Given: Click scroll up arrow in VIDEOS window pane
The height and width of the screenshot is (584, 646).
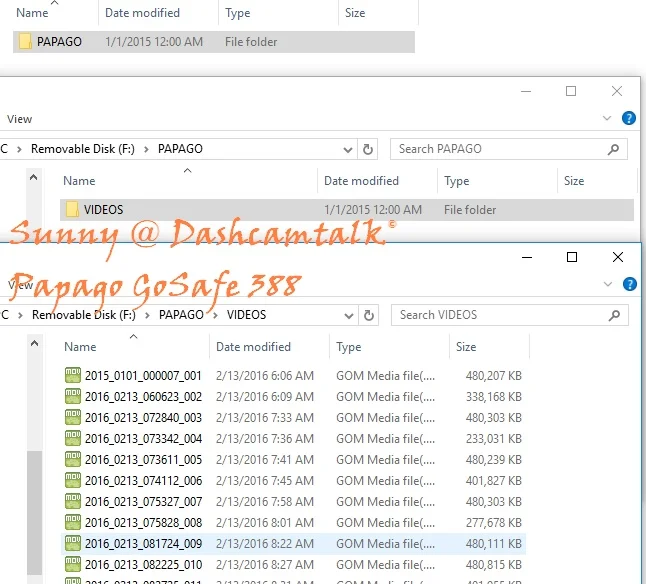Looking at the screenshot, I should [x=35, y=343].
